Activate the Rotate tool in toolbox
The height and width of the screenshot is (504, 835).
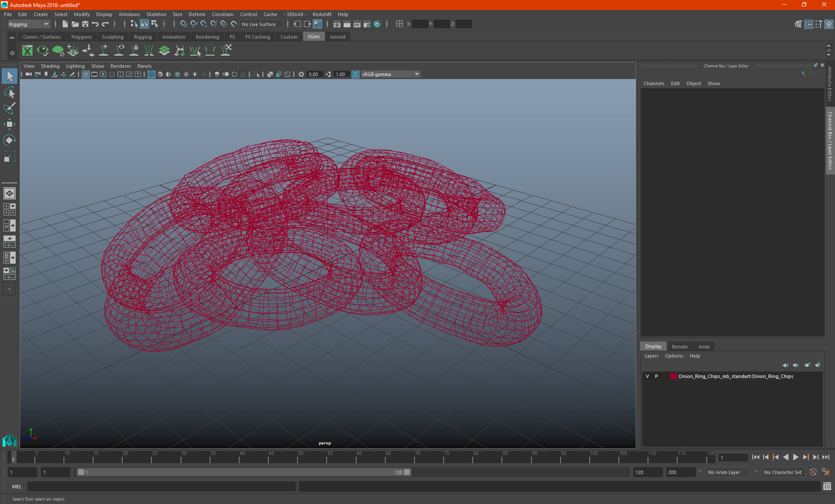(10, 140)
